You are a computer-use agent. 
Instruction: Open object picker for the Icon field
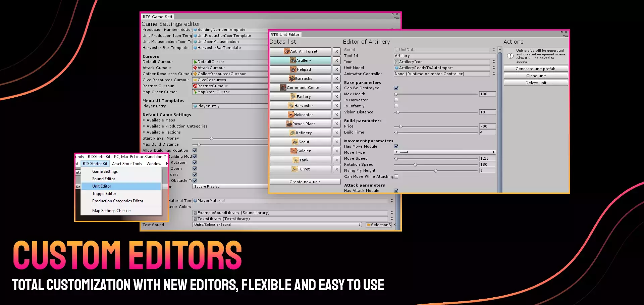tap(494, 62)
